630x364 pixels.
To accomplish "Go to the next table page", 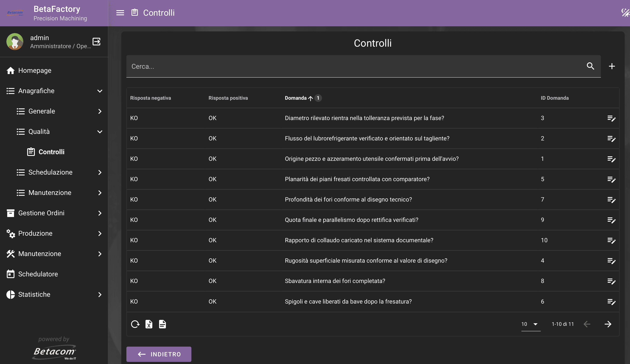I will tap(608, 324).
